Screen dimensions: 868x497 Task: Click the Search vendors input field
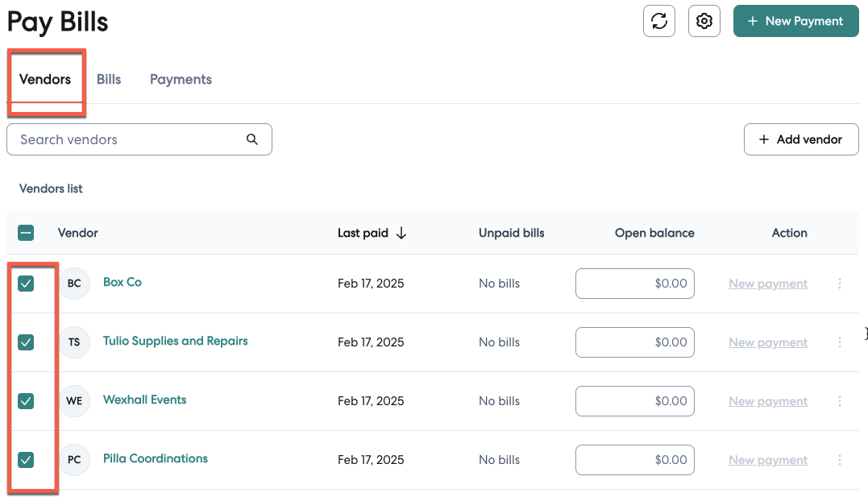129,139
